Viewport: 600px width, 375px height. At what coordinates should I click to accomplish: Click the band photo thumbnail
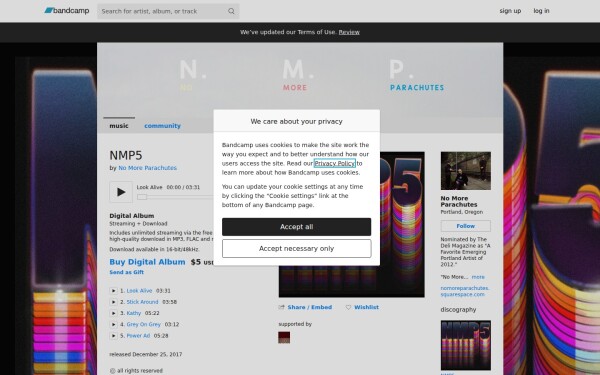[466, 171]
